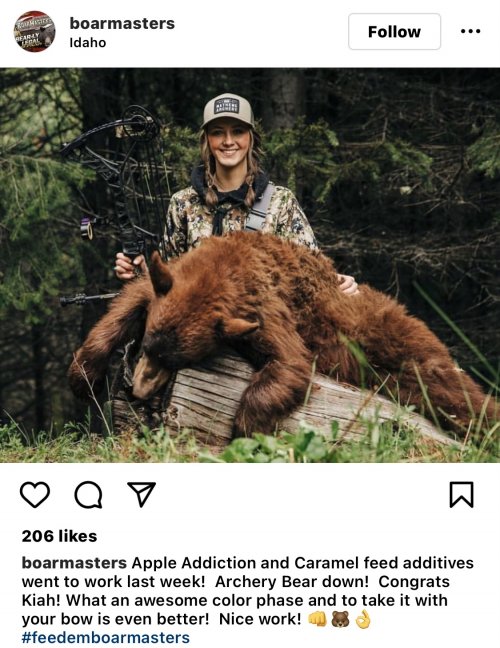The width and height of the screenshot is (500, 648).
Task: Open the boarmasters profile picture
Action: [x=35, y=31]
